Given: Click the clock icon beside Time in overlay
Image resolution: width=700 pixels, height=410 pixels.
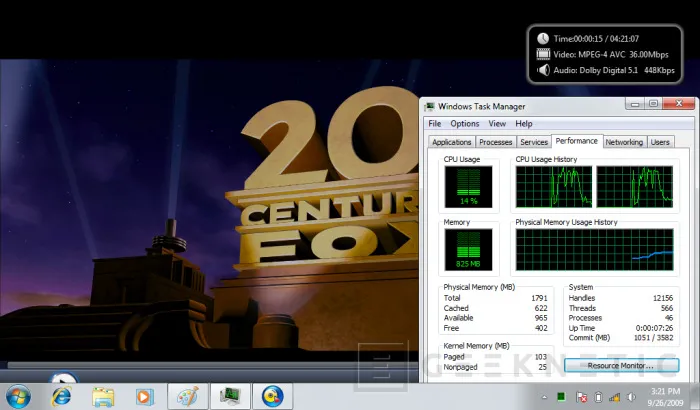Looking at the screenshot, I should coord(543,38).
